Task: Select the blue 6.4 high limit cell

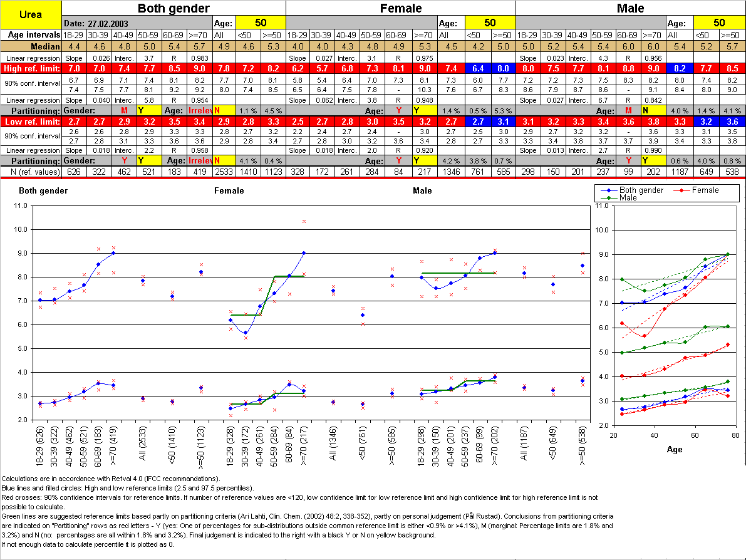Action: tap(478, 68)
